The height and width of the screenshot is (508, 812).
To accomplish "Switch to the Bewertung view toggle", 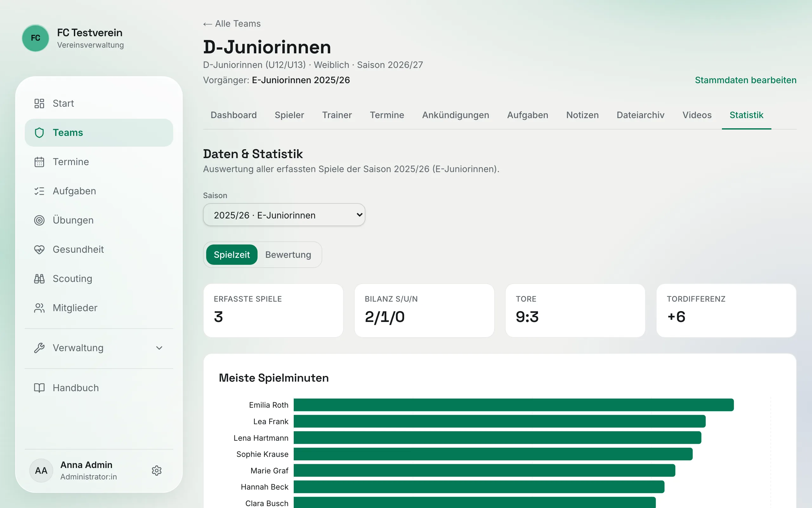I will (288, 255).
